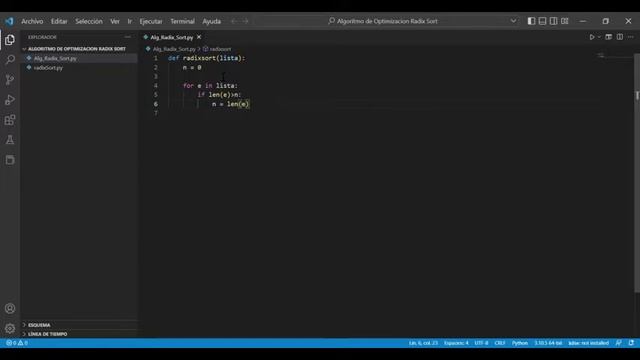640x360 pixels.
Task: Click the VS Code logo in title bar
Action: coord(9,21)
